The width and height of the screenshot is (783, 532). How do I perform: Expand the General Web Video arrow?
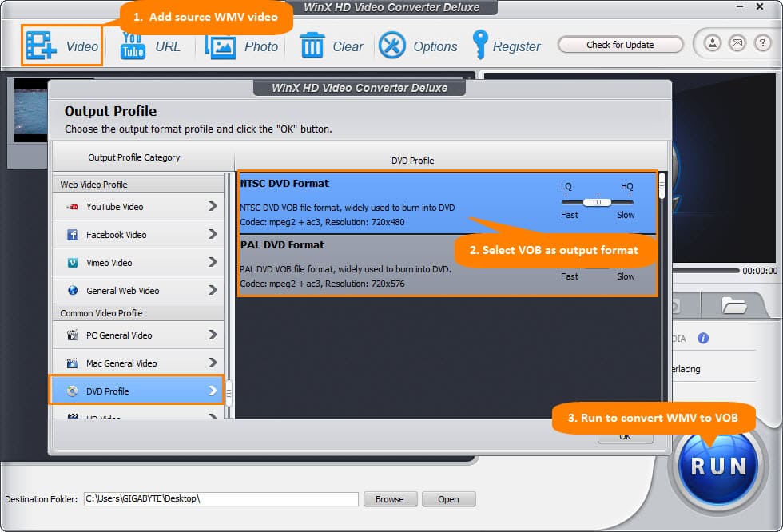tap(213, 290)
